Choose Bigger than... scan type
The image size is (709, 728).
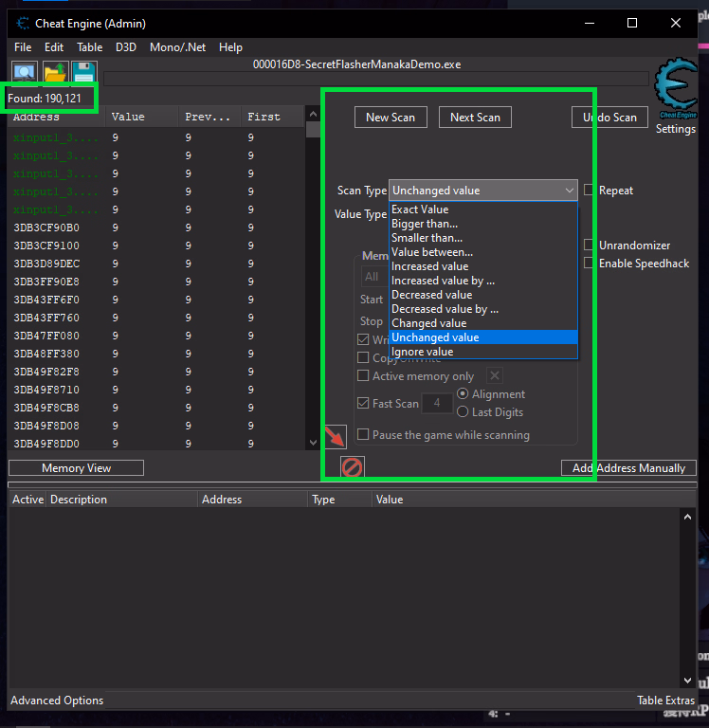[483, 224]
